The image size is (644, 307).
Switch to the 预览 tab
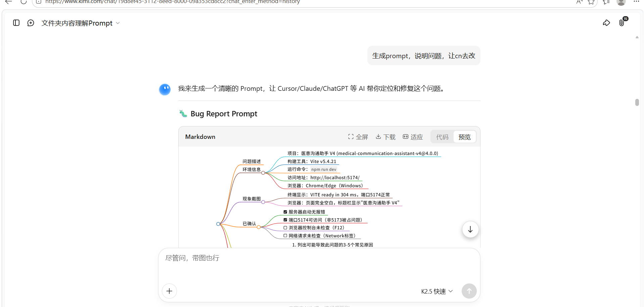pos(464,137)
